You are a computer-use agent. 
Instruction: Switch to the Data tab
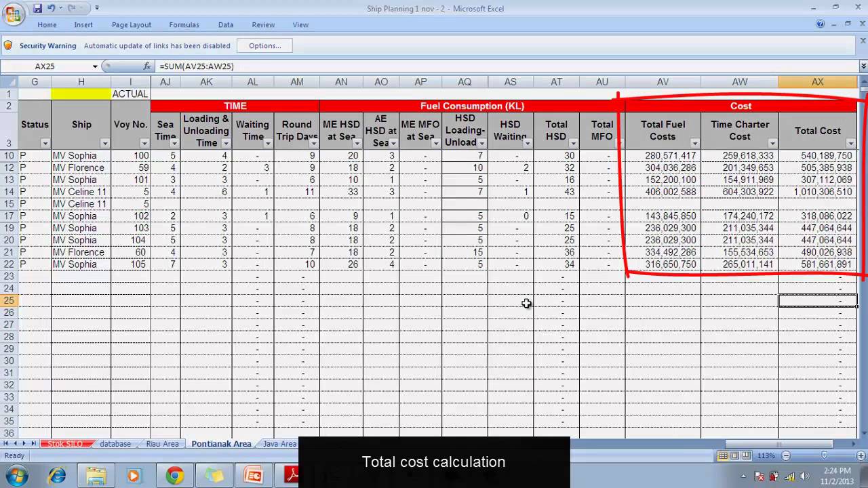point(226,25)
